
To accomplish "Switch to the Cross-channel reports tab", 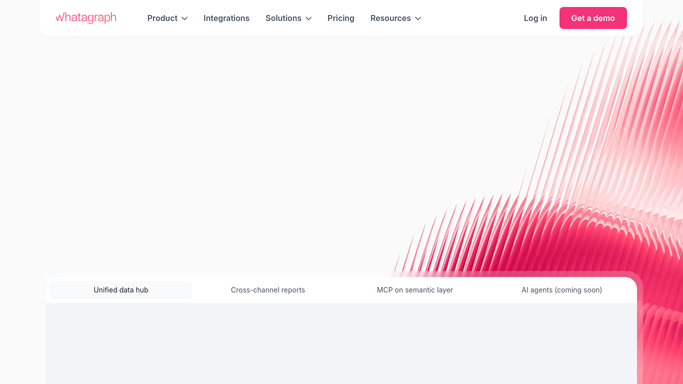I will (x=268, y=290).
